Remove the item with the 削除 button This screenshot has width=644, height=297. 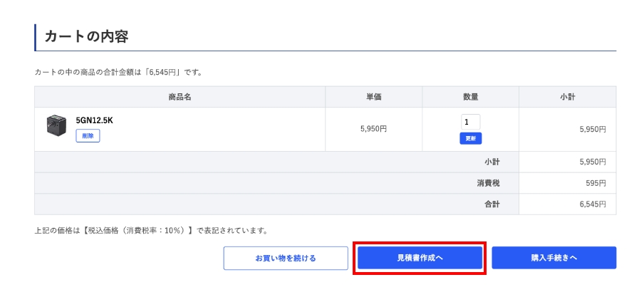click(x=88, y=136)
